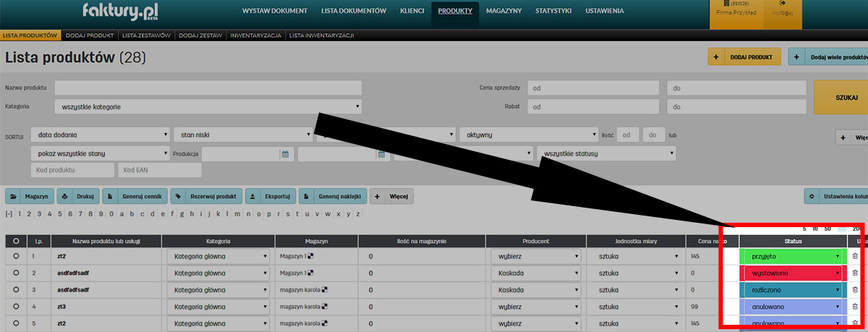Select the radio button for row 3
The width and height of the screenshot is (868, 332).
pyautogui.click(x=16, y=290)
